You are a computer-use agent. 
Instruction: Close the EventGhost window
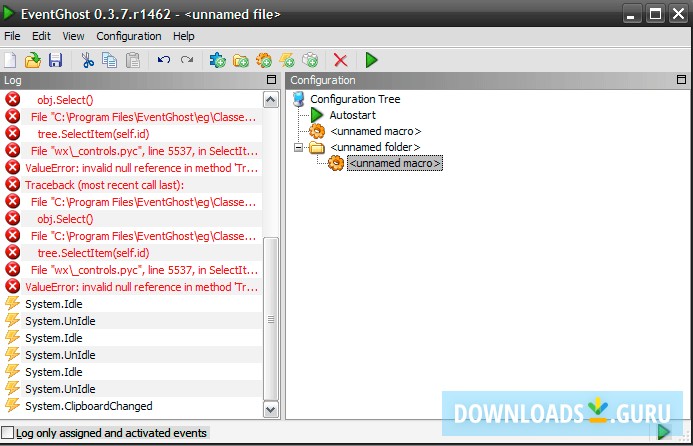tap(678, 14)
